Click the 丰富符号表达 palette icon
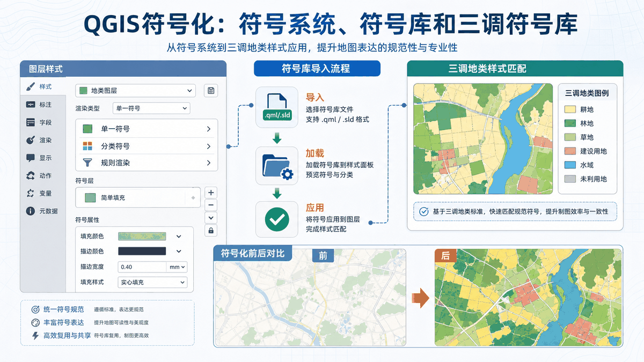Viewport: 644px width, 362px height. point(35,322)
